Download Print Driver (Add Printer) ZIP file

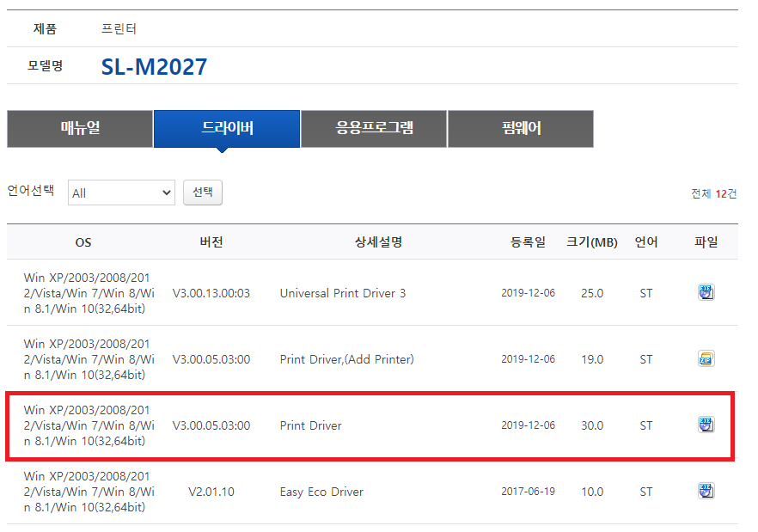(x=706, y=359)
